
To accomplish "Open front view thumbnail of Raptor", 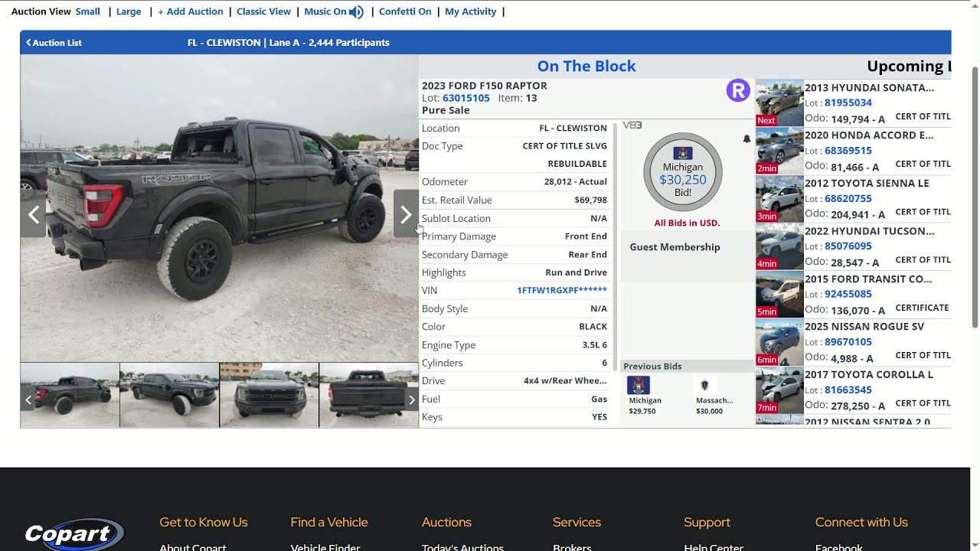I will [x=269, y=395].
